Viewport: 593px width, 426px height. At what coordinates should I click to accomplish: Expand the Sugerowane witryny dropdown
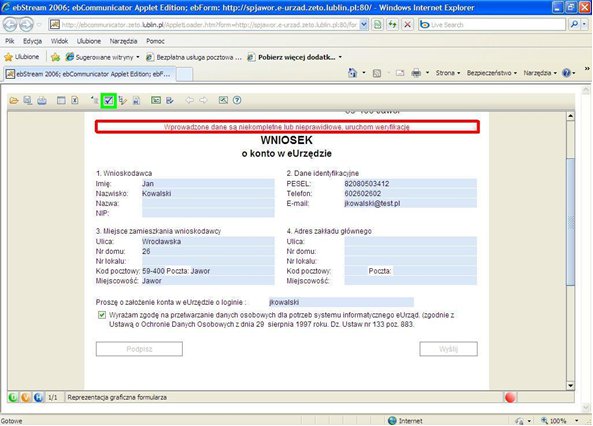click(x=138, y=57)
